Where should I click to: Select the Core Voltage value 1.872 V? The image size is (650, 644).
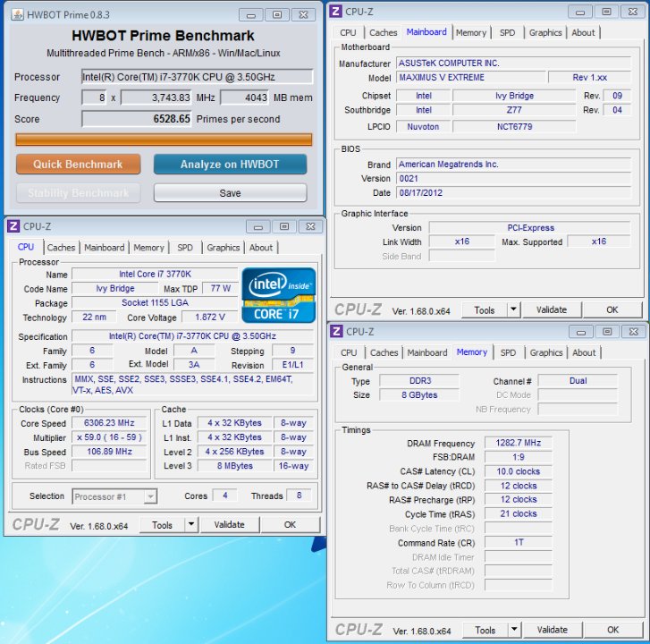click(x=210, y=318)
